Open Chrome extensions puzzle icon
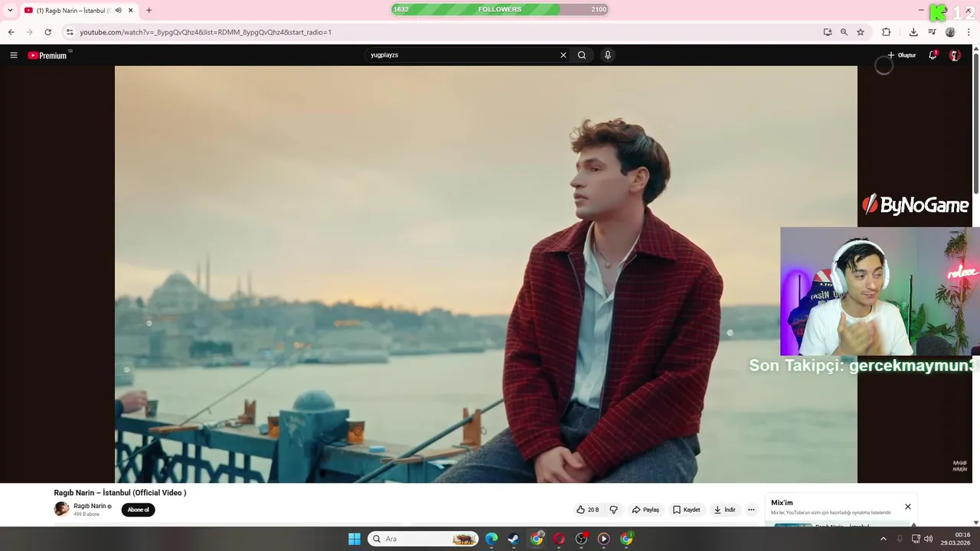Image resolution: width=980 pixels, height=551 pixels. click(x=887, y=32)
